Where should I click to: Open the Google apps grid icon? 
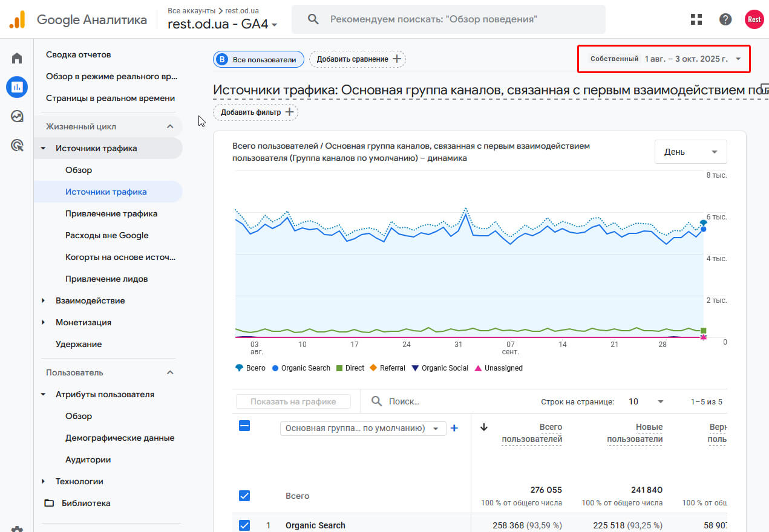point(696,19)
